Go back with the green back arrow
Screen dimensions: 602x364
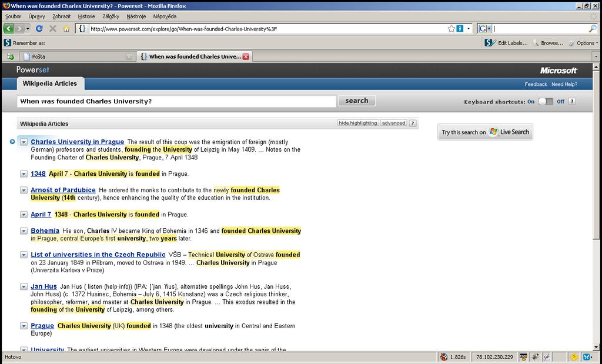pyautogui.click(x=8, y=29)
